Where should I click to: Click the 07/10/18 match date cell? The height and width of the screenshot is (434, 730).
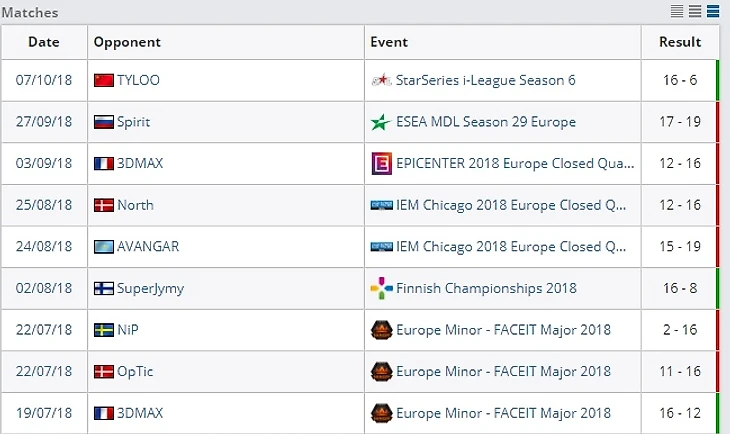pyautogui.click(x=44, y=80)
